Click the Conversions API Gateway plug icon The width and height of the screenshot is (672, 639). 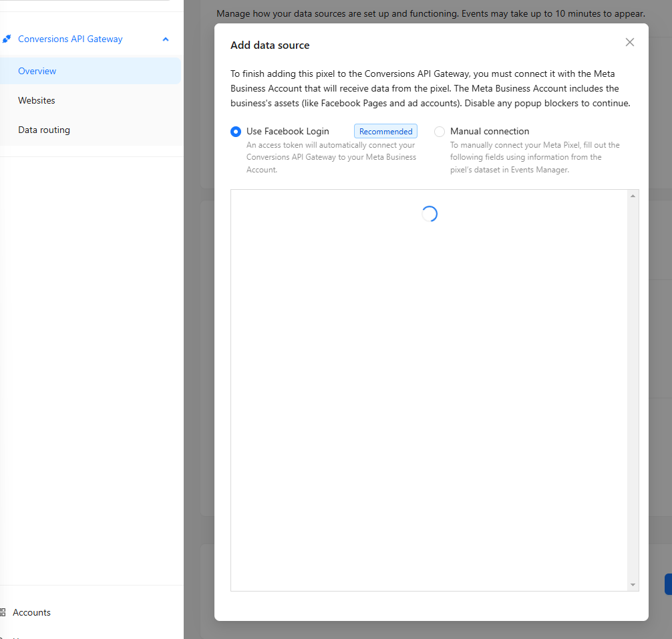[7, 39]
